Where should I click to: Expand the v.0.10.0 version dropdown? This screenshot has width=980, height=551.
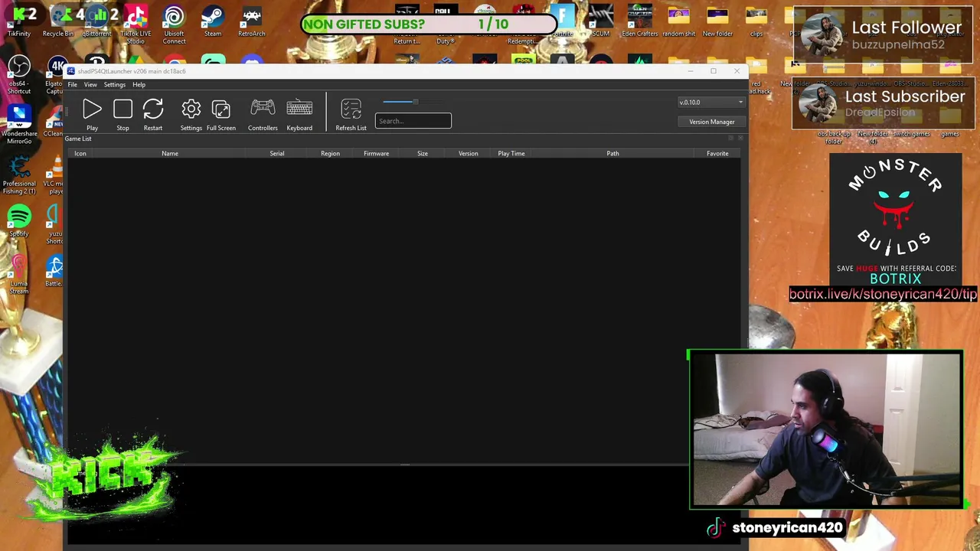(x=711, y=102)
